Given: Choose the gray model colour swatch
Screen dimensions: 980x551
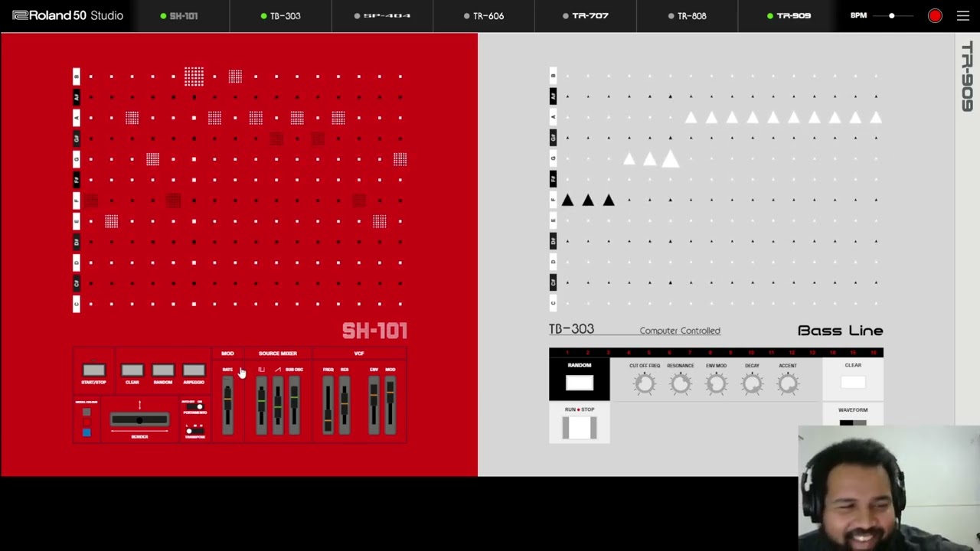Looking at the screenshot, I should pos(87,412).
